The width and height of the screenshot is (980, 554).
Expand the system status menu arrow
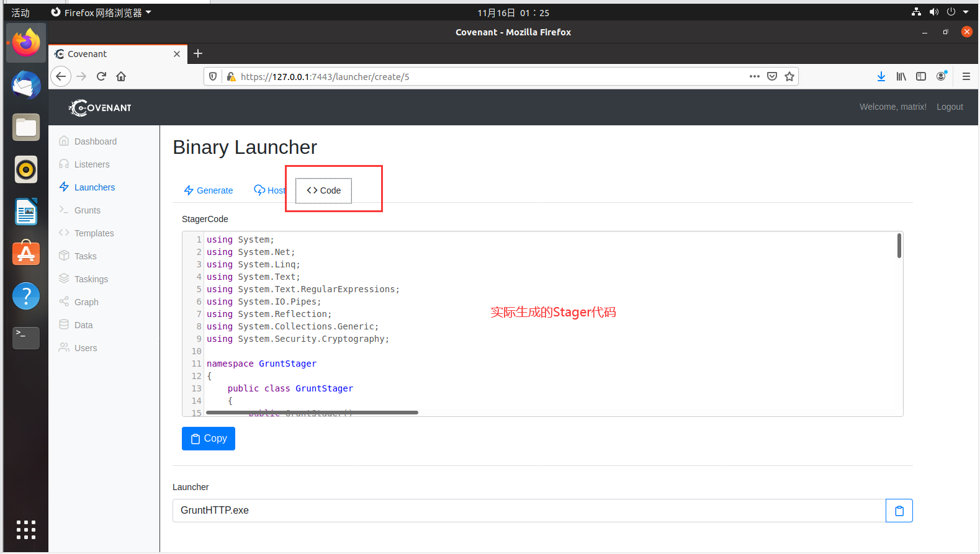[966, 12]
